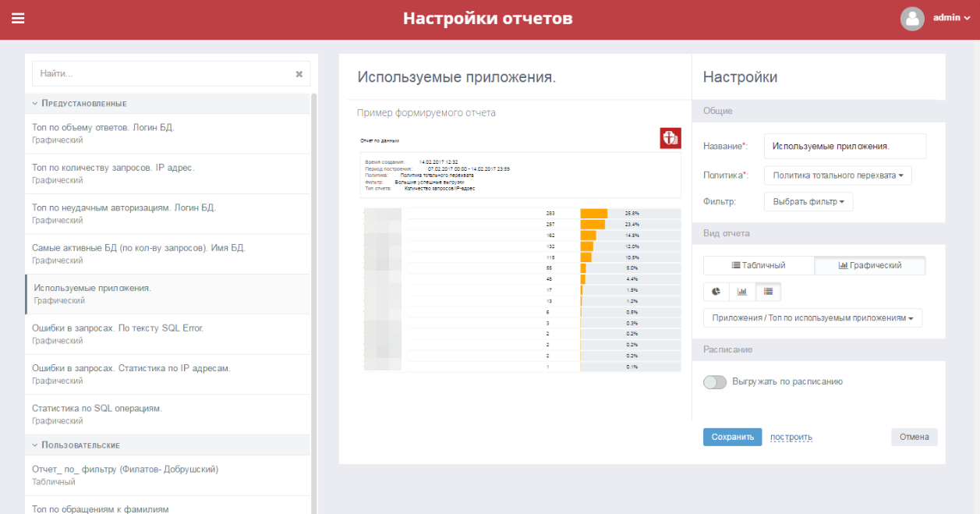Open the hamburger menu
The image size is (980, 514).
click(x=18, y=19)
